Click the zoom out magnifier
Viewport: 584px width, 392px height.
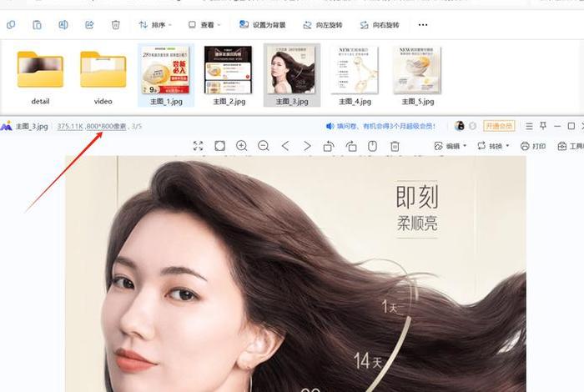click(264, 146)
